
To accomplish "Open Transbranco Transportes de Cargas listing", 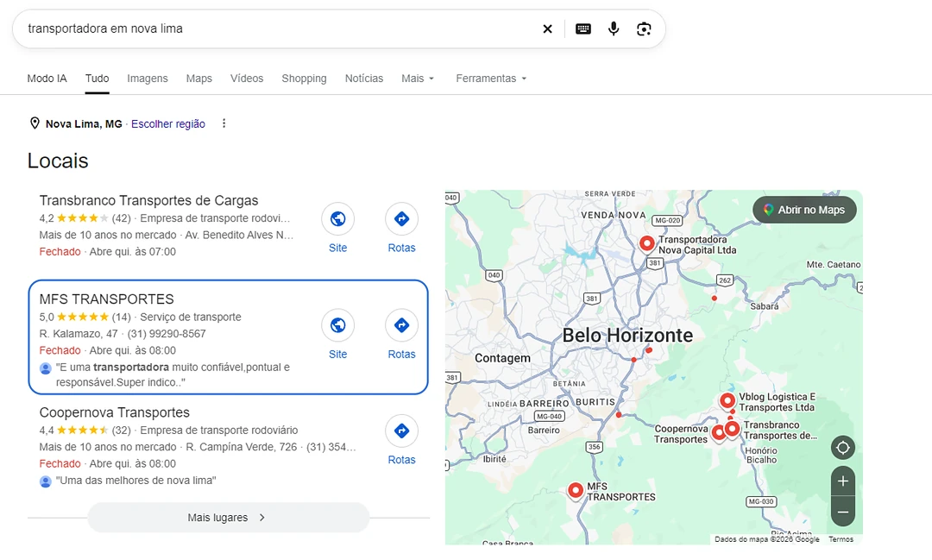I will [x=148, y=200].
